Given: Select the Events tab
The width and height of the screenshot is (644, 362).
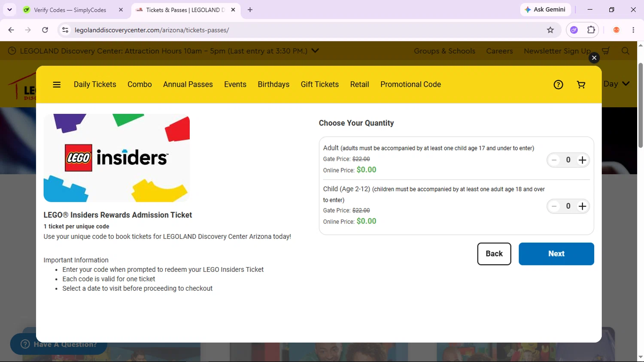Looking at the screenshot, I should tap(235, 85).
